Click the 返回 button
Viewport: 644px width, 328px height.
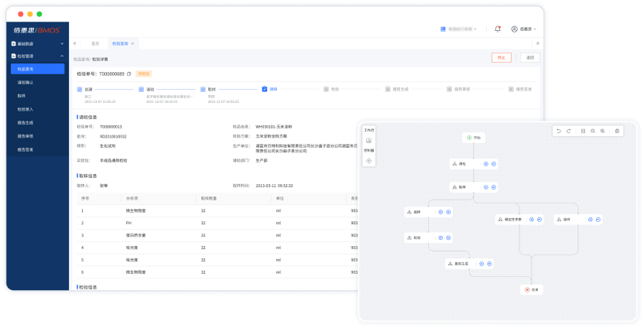(529, 57)
